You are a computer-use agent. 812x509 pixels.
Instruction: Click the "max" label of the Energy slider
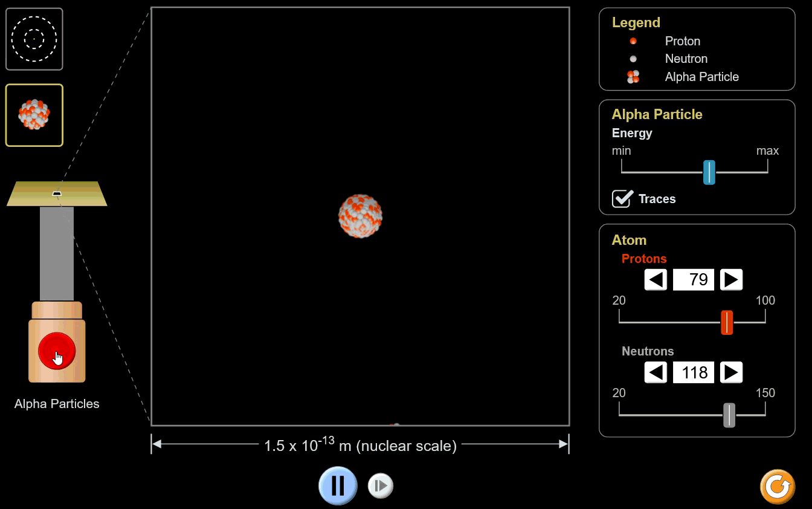pyautogui.click(x=767, y=151)
